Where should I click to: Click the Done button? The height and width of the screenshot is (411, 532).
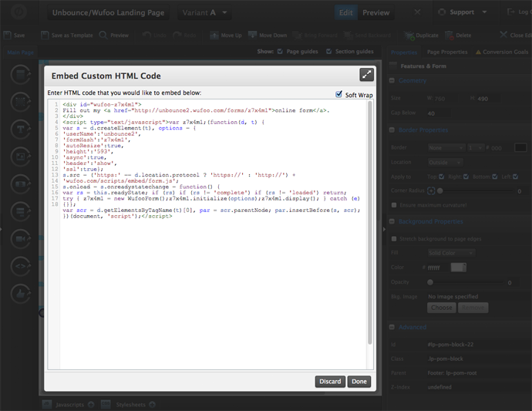tap(359, 382)
